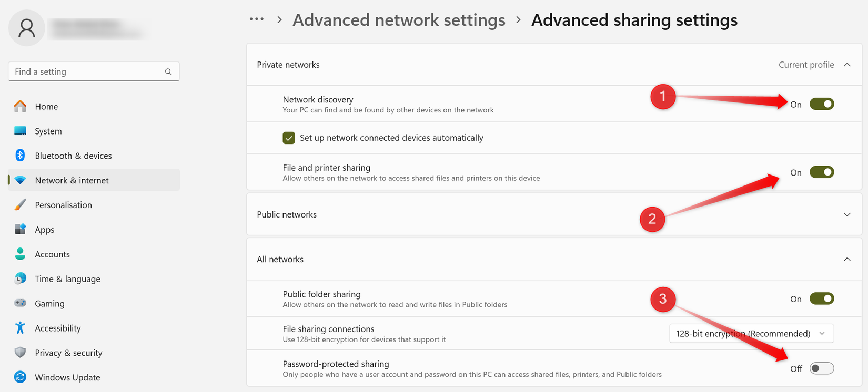Click the search magnifier icon
Screen dimensions: 868x392
coord(168,71)
